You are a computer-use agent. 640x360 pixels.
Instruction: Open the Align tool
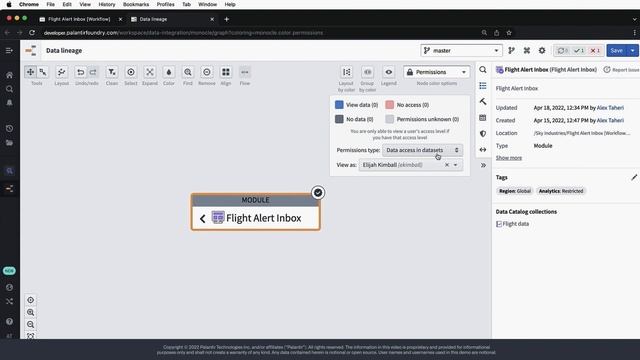[x=226, y=72]
